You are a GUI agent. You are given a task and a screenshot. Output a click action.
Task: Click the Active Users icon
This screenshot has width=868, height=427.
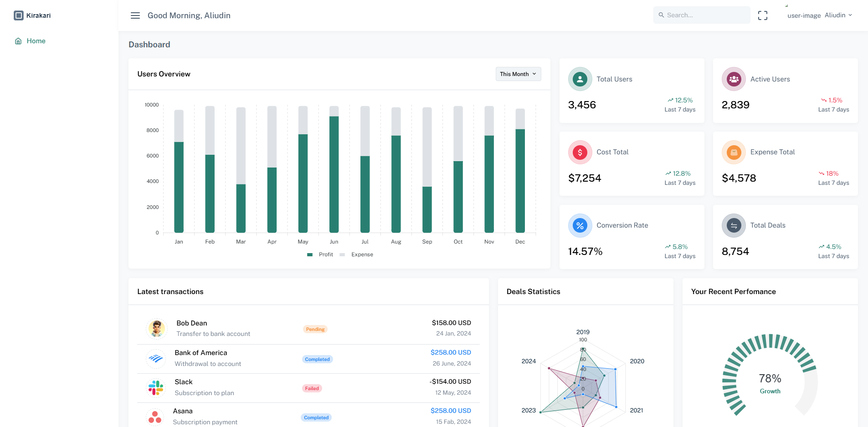734,79
